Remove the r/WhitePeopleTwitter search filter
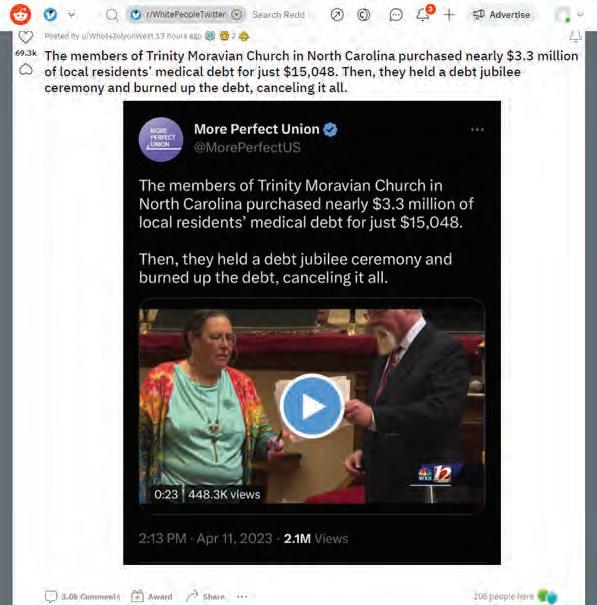The height and width of the screenshot is (605, 597). pos(236,15)
